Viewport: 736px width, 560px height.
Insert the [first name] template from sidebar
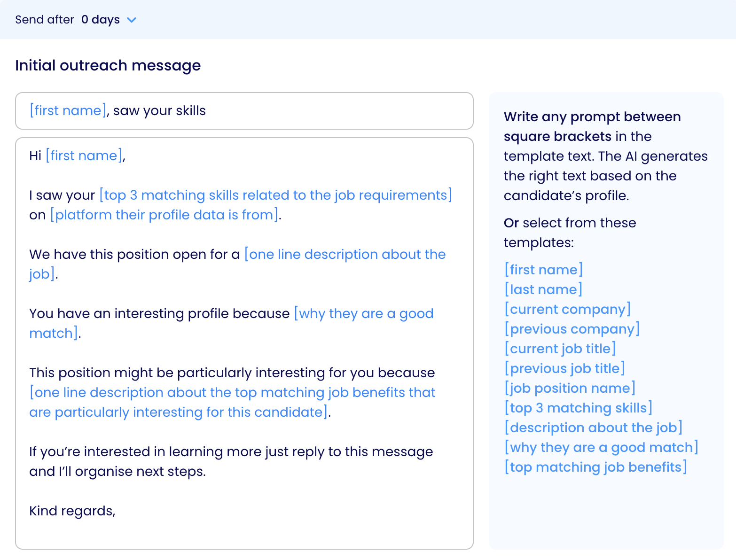544,270
